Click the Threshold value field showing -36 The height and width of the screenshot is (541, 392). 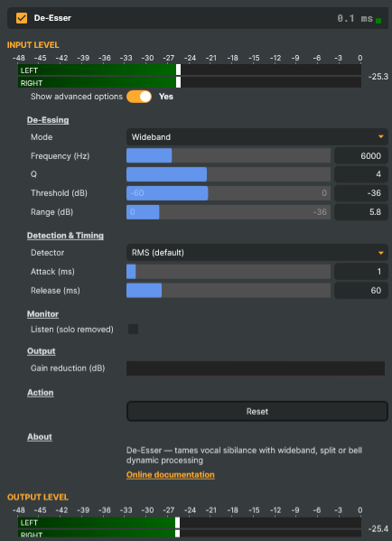[x=361, y=193]
